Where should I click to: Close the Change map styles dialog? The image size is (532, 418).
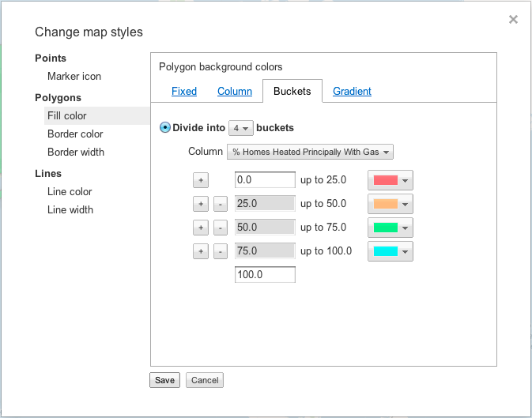(x=513, y=20)
